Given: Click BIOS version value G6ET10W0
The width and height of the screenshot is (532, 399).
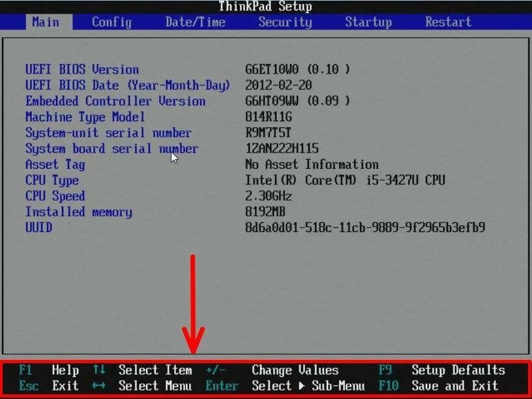Looking at the screenshot, I should (297, 70).
